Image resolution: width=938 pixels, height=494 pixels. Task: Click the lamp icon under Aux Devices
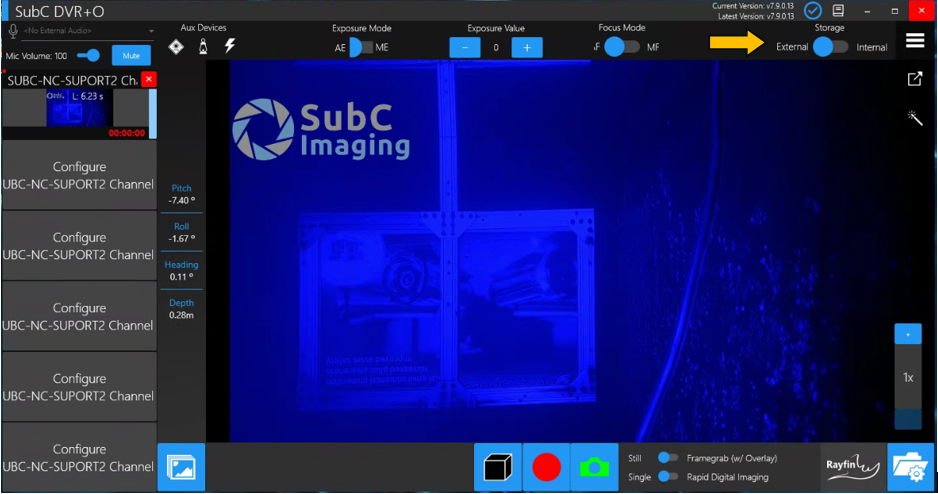(x=203, y=46)
